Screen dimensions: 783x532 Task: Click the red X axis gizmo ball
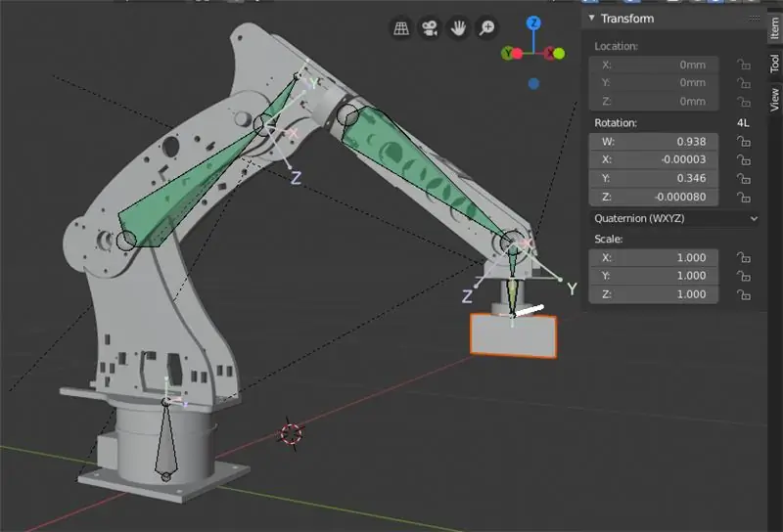tap(552, 53)
